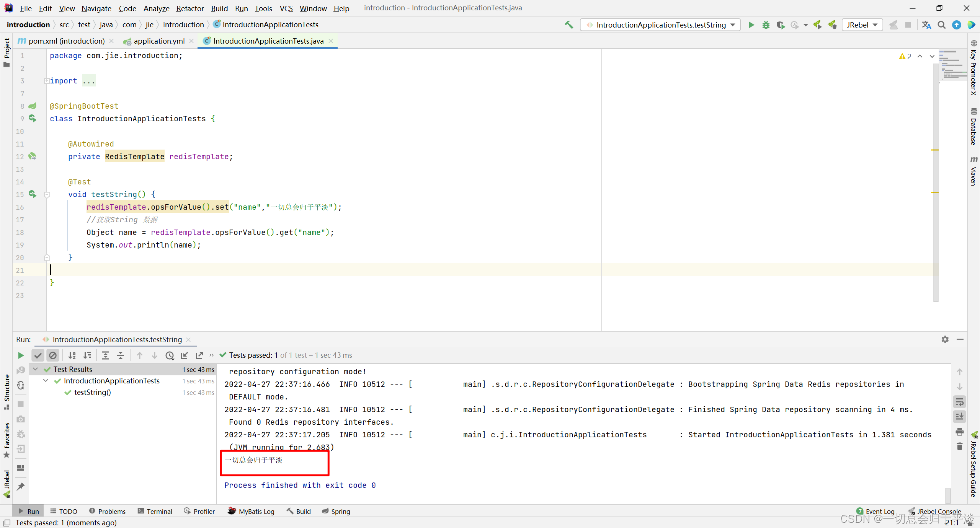The width and height of the screenshot is (980, 528).
Task: Rerun the tests in the Run panel
Action: [x=21, y=355]
